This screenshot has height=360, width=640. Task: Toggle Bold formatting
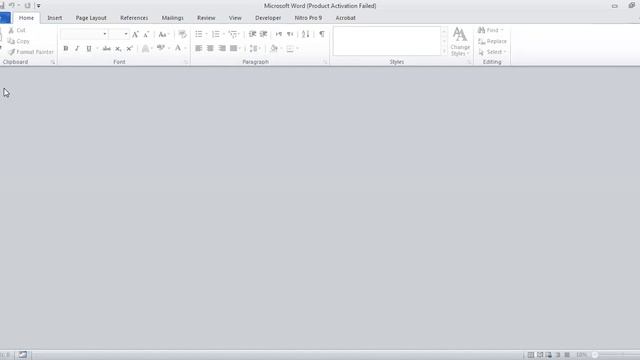(66, 49)
